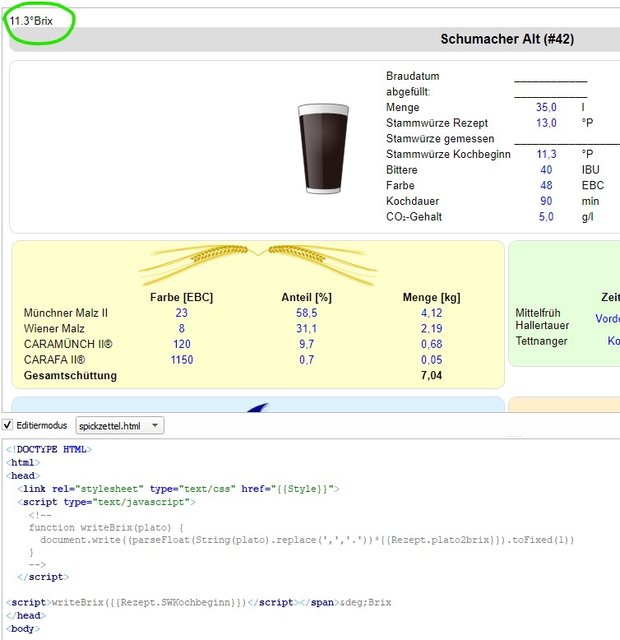This screenshot has height=640, width=620.
Task: Uncheck the Editiermodus checkbox
Action: point(7,425)
